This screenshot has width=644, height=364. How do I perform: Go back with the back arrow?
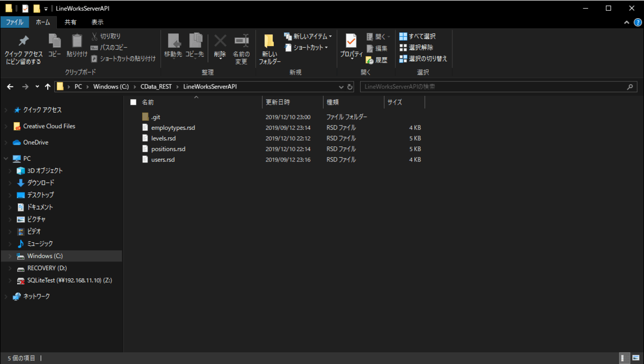pyautogui.click(x=10, y=87)
